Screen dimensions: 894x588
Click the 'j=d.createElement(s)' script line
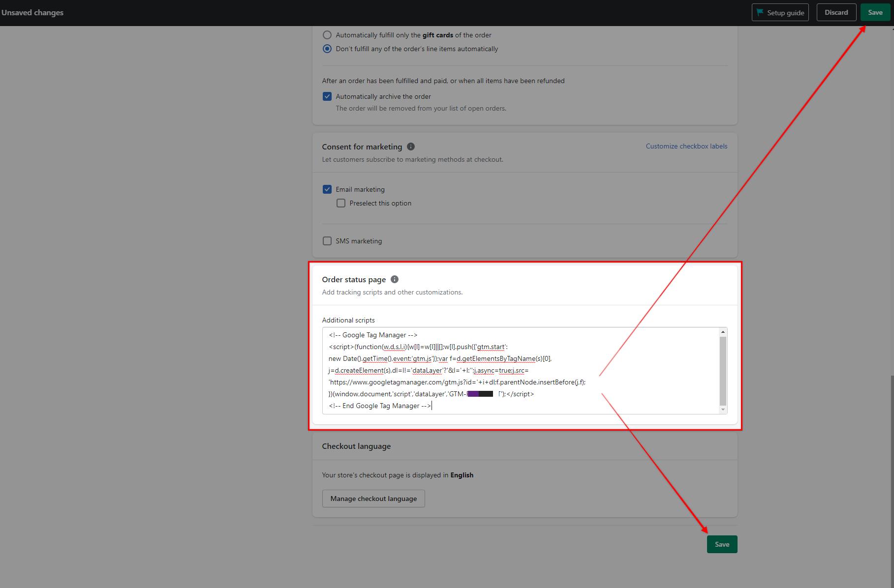(429, 370)
